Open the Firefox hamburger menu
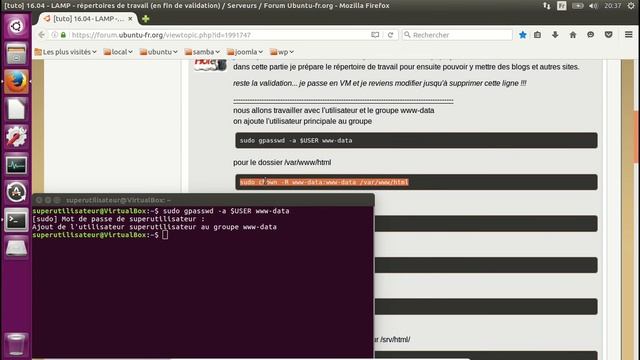 tap(629, 35)
